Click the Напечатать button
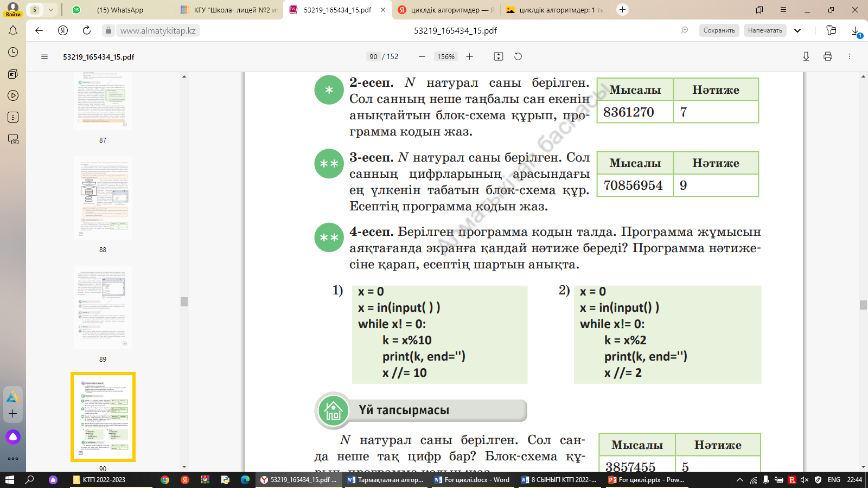Image resolution: width=868 pixels, height=488 pixels. (x=765, y=30)
